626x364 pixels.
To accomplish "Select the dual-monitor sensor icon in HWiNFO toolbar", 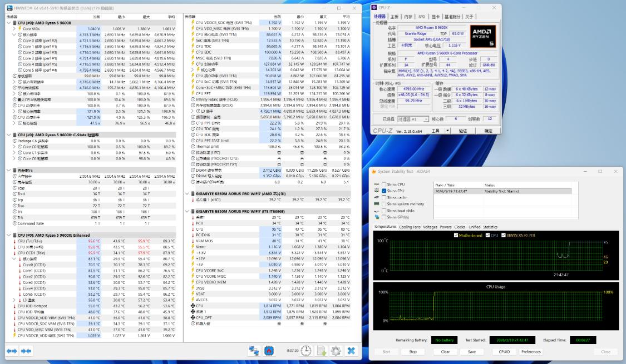I will tap(254, 350).
